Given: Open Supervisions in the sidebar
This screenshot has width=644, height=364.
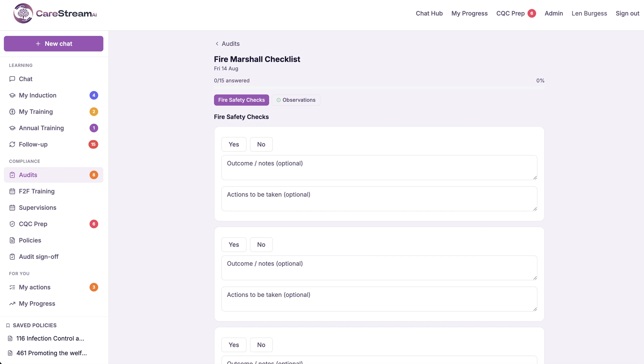Looking at the screenshot, I should tap(54, 208).
